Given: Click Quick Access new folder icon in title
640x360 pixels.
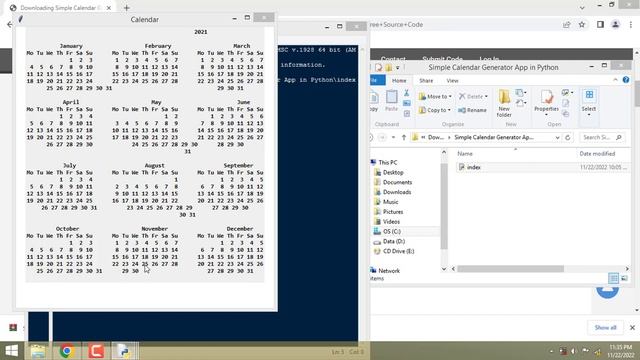Looking at the screenshot, I should (x=389, y=67).
